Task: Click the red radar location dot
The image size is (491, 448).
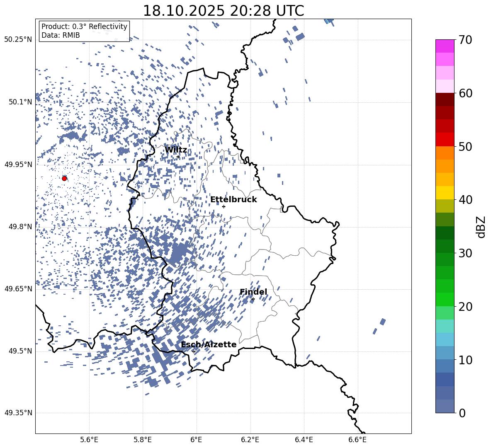Action: coord(64,178)
